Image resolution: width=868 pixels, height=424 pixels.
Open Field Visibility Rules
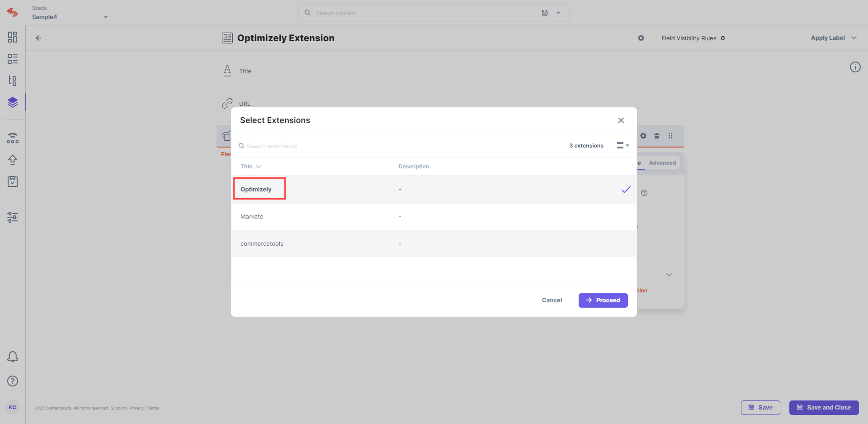coord(693,38)
